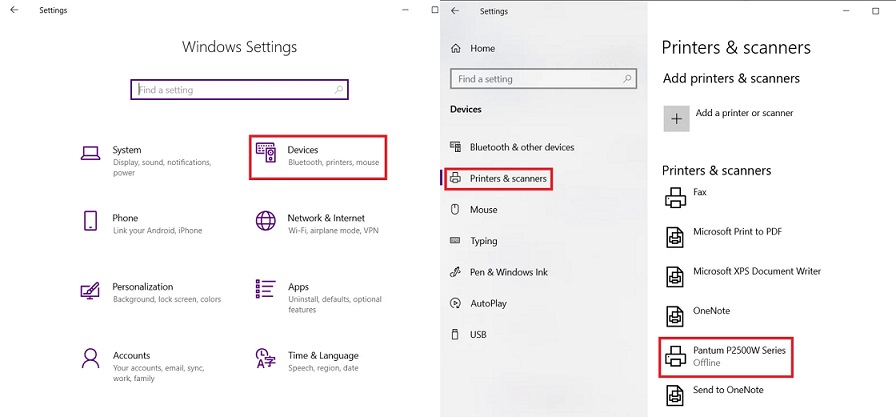Click the Bluetooth & other devices icon
Viewport: 896px width, 417px height.
pos(455,147)
